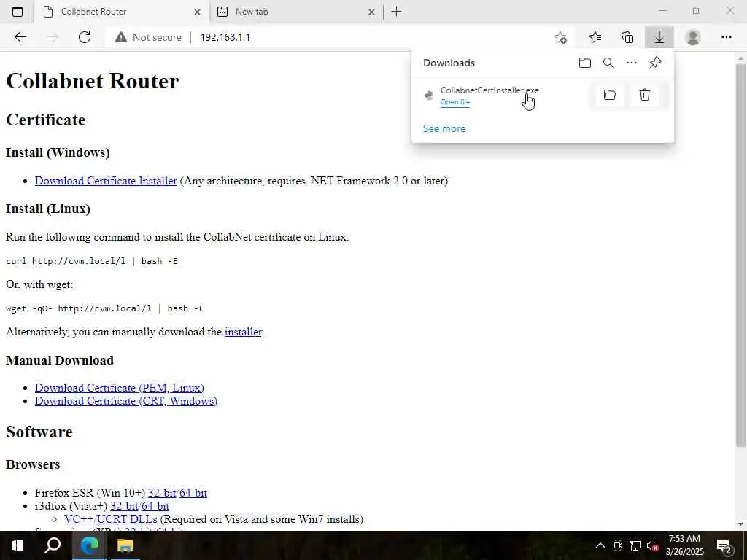Viewport: 747px width, 560px height.
Task: Click the page vertical scrollbar thumb
Action: [x=740, y=254]
